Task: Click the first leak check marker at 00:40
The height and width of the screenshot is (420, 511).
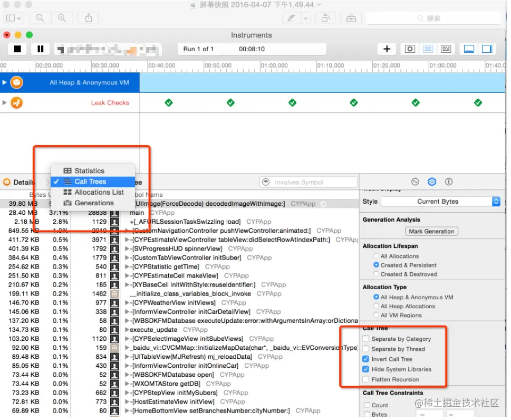Action: pos(169,103)
